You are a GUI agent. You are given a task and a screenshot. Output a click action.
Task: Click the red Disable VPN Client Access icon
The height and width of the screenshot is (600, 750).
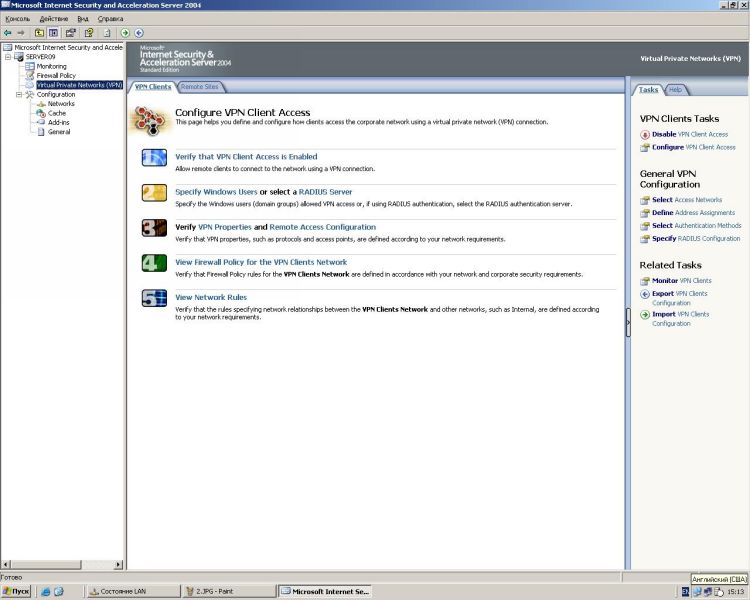click(x=645, y=135)
